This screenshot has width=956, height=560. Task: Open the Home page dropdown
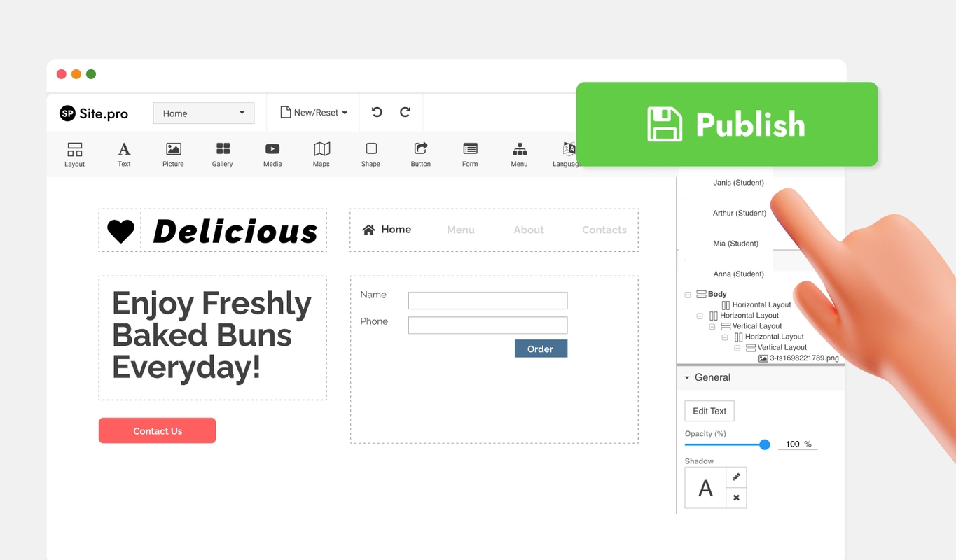[204, 113]
